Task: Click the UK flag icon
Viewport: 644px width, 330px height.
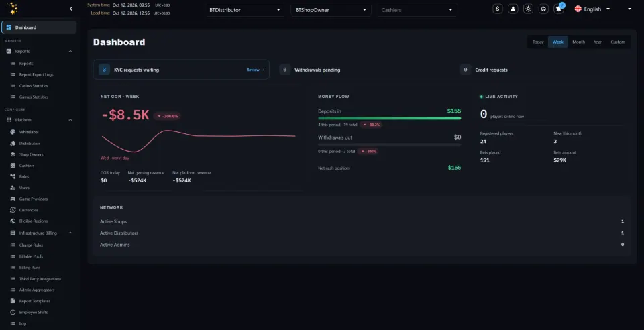Action: point(578,9)
